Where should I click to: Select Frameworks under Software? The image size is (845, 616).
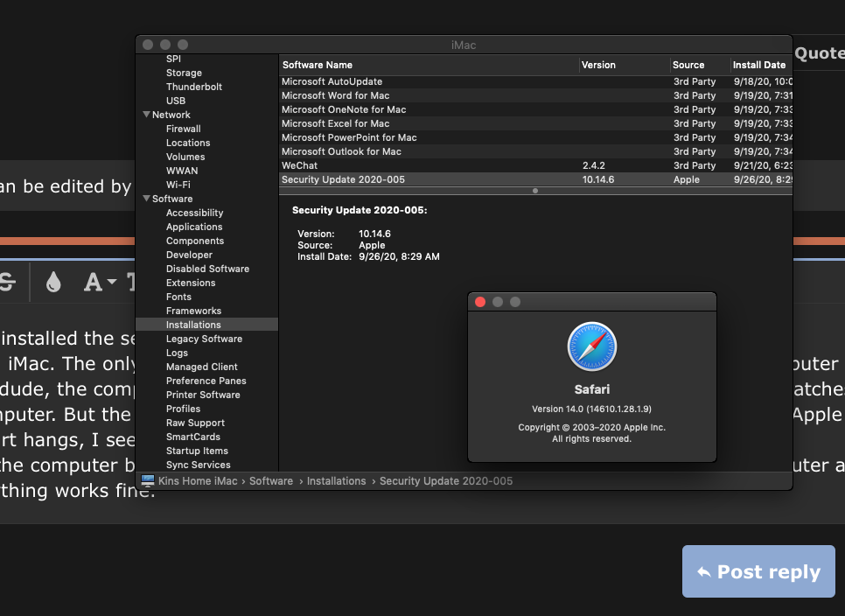(193, 311)
